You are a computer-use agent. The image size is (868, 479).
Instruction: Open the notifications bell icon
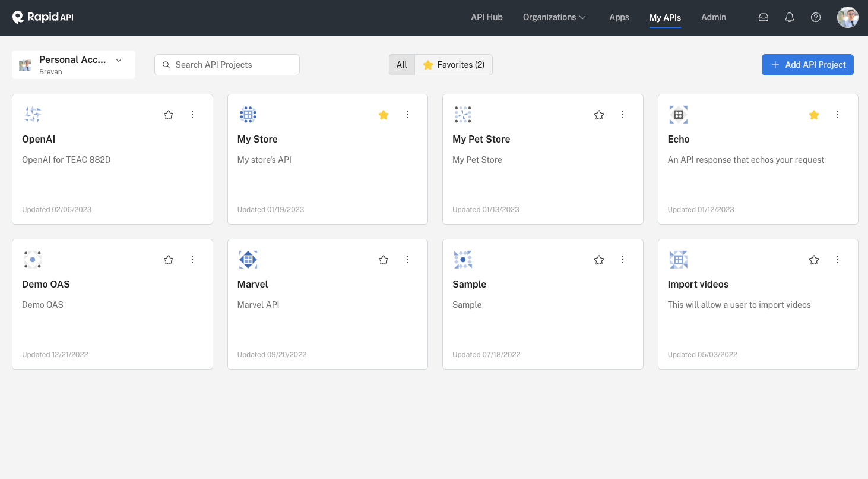789,17
